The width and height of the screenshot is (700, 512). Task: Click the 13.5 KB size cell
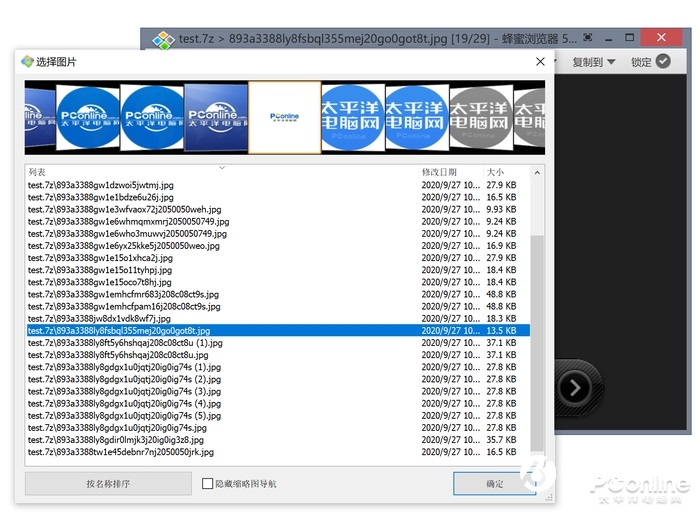[x=501, y=331]
